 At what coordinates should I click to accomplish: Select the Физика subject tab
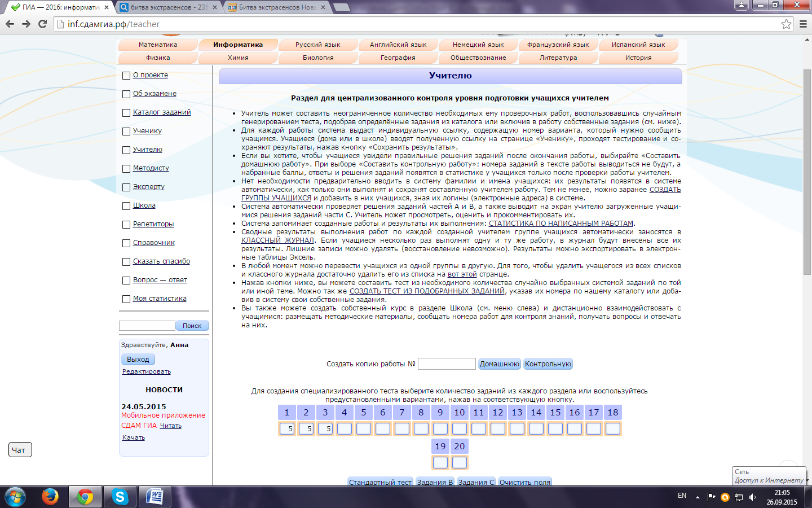tap(158, 58)
